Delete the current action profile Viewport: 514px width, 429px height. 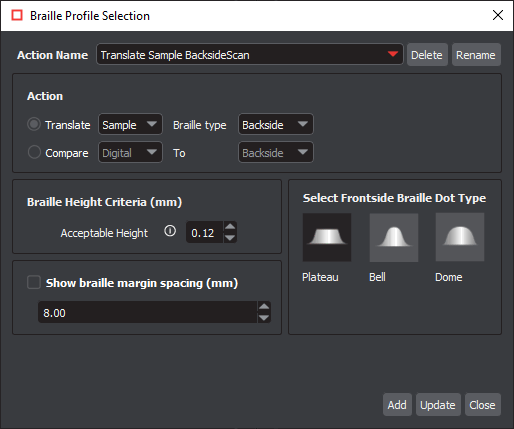click(x=427, y=55)
